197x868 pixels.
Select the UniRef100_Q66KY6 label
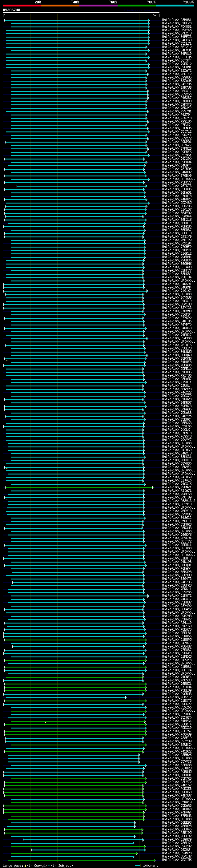pyautogui.click(x=177, y=535)
